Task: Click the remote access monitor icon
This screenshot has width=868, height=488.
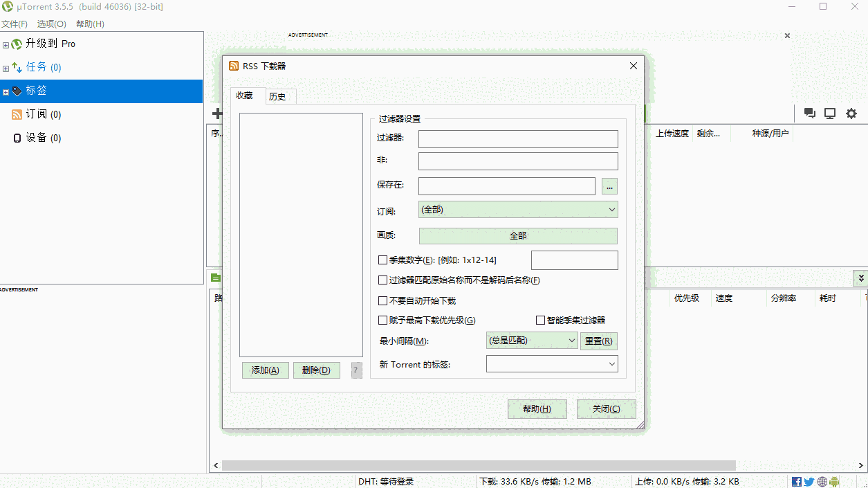Action: coord(829,113)
